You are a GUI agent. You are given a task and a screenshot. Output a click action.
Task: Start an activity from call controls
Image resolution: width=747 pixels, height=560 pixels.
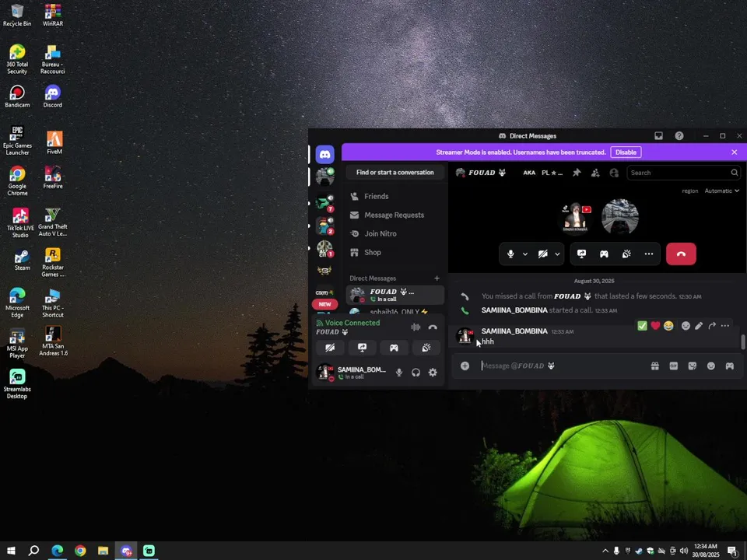click(x=604, y=254)
